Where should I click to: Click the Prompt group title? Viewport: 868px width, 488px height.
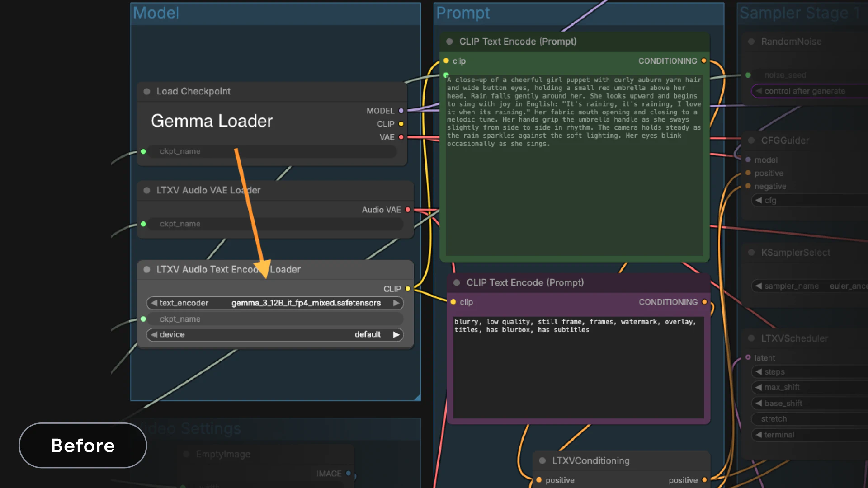click(x=462, y=13)
